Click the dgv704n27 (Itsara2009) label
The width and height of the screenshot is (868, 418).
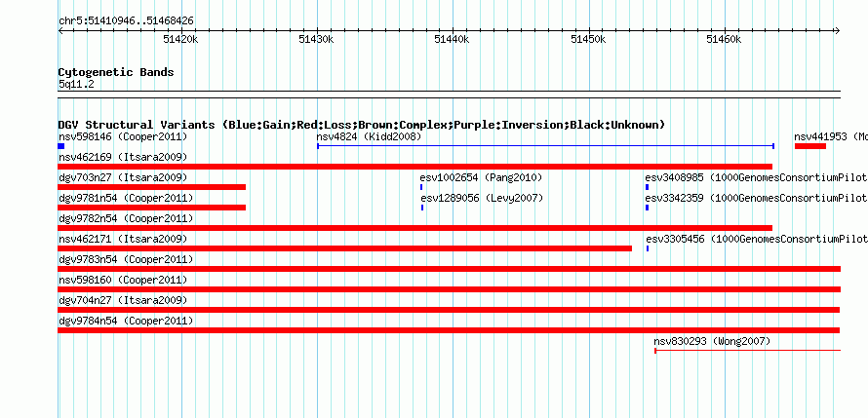(x=123, y=300)
